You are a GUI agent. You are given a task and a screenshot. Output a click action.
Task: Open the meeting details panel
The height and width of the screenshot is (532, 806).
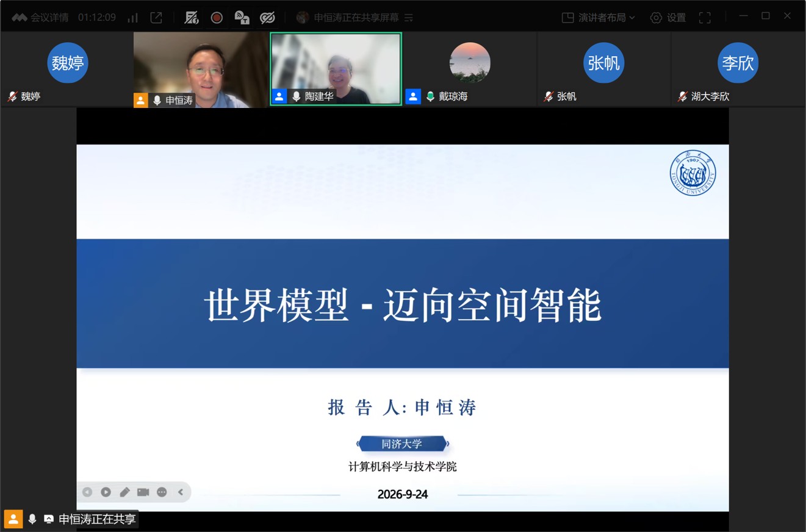(40, 18)
